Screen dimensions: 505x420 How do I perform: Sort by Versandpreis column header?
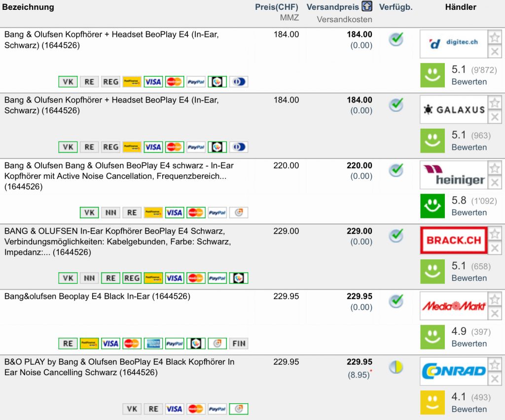[333, 7]
